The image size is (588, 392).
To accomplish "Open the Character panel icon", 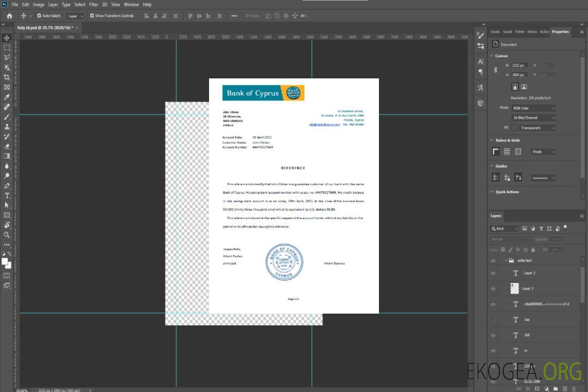I will (480, 62).
